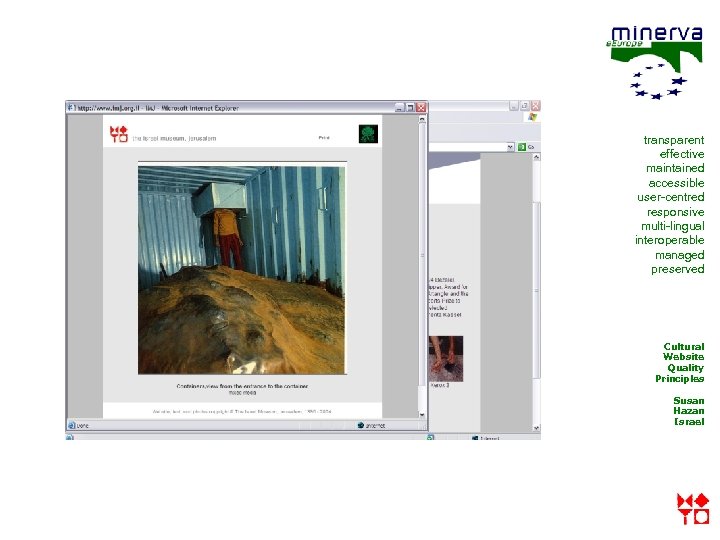720x540 pixels.
Task: Click the up arrow of popup vertical scrollbar
Action: coord(422,119)
